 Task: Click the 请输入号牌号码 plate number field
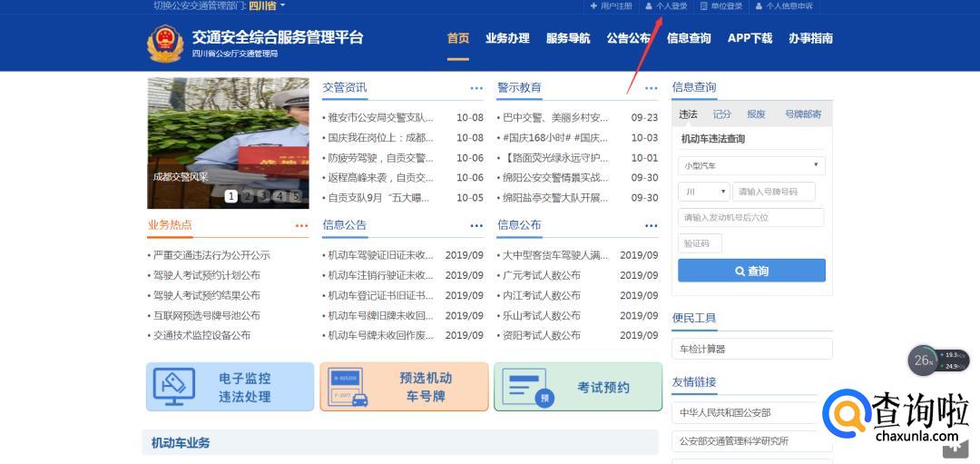coord(774,192)
